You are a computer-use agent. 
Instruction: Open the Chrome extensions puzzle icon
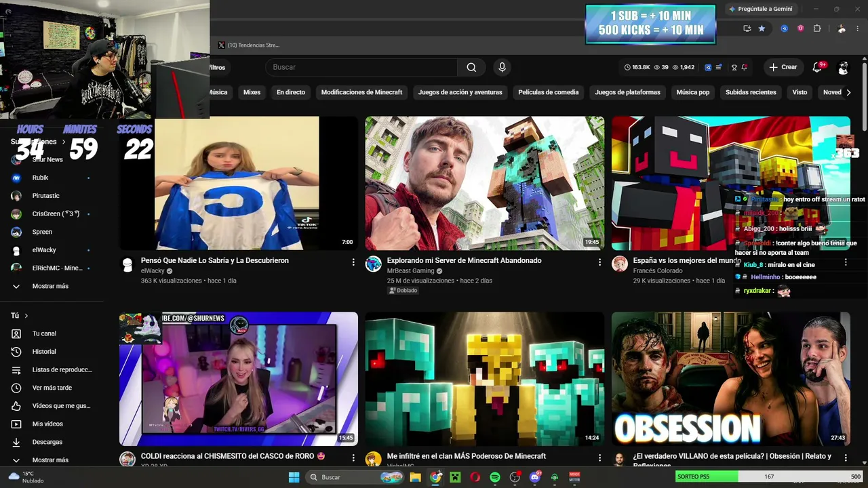816,28
